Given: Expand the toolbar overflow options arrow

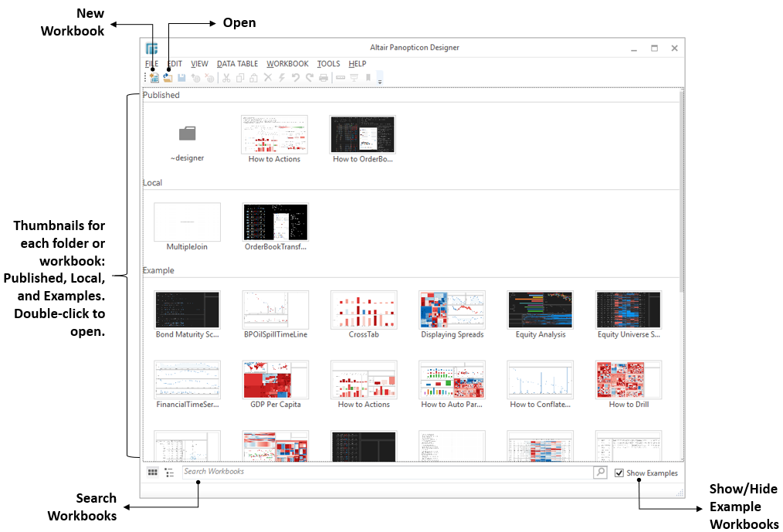Looking at the screenshot, I should 380,79.
